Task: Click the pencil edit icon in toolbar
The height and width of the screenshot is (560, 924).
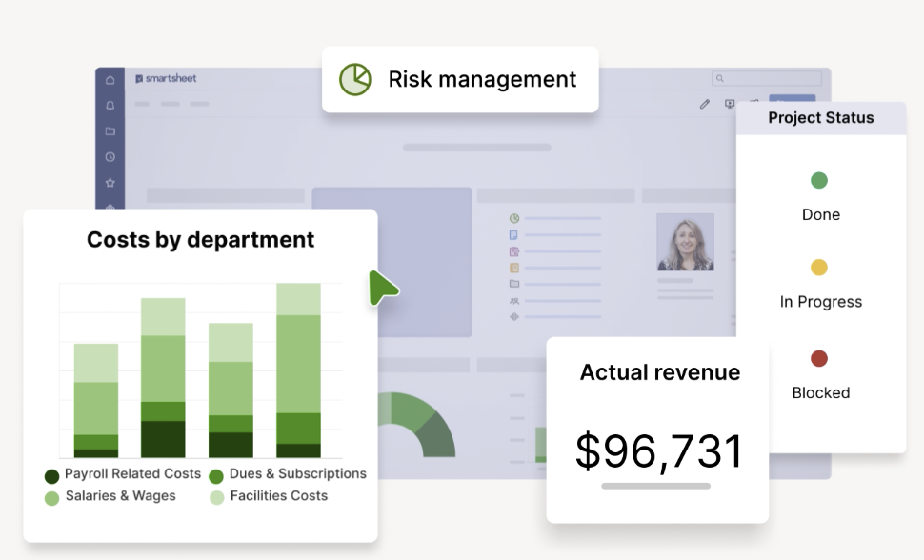Action: tap(705, 104)
